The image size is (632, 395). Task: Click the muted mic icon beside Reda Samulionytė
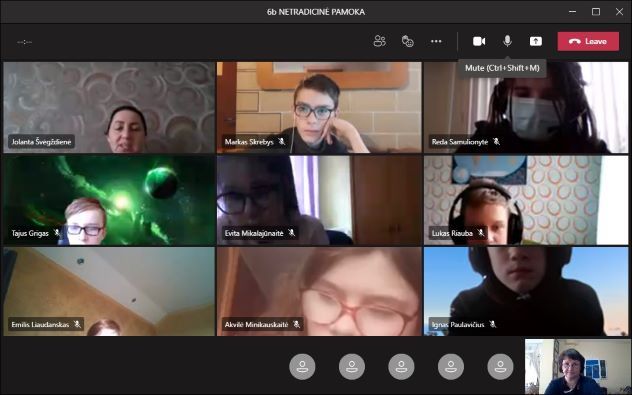tap(497, 141)
